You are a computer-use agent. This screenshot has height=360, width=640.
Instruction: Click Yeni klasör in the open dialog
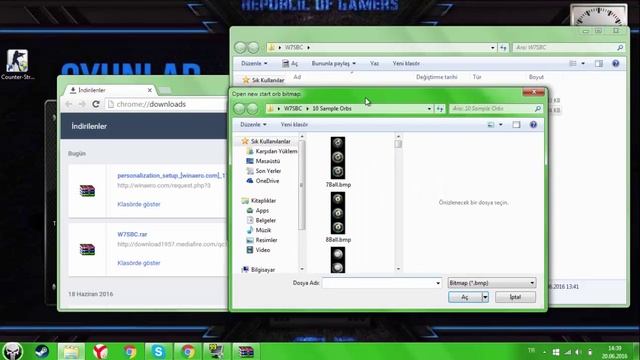[294, 124]
